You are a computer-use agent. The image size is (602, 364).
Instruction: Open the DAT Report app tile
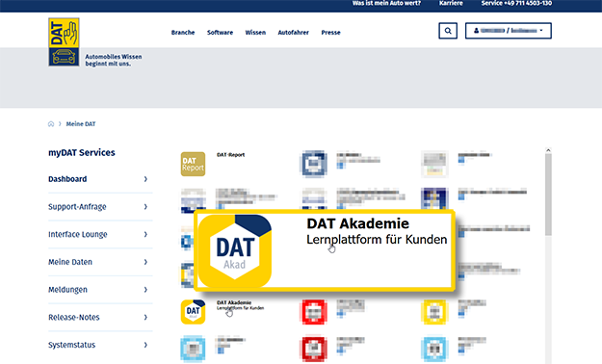point(193,164)
